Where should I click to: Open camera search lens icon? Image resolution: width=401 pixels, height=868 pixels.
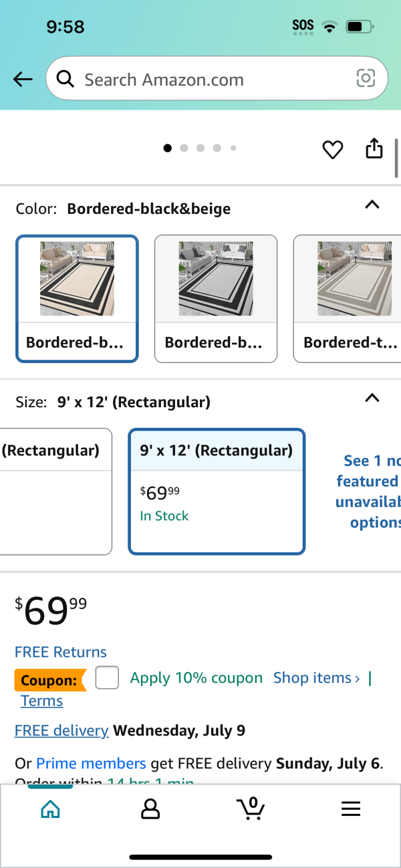point(366,79)
